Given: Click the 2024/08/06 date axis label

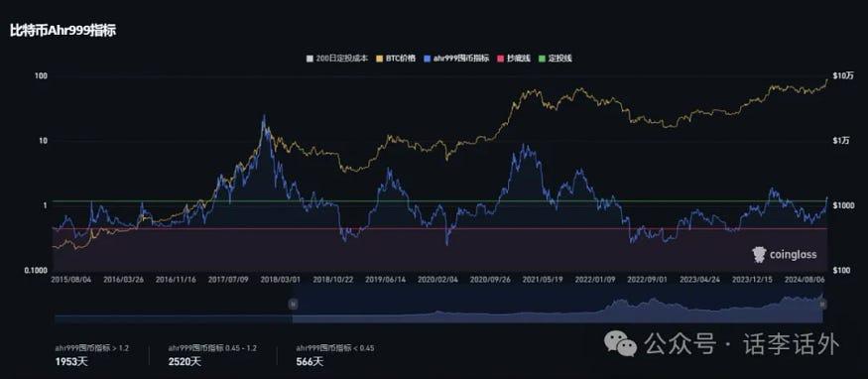Looking at the screenshot, I should (x=806, y=280).
